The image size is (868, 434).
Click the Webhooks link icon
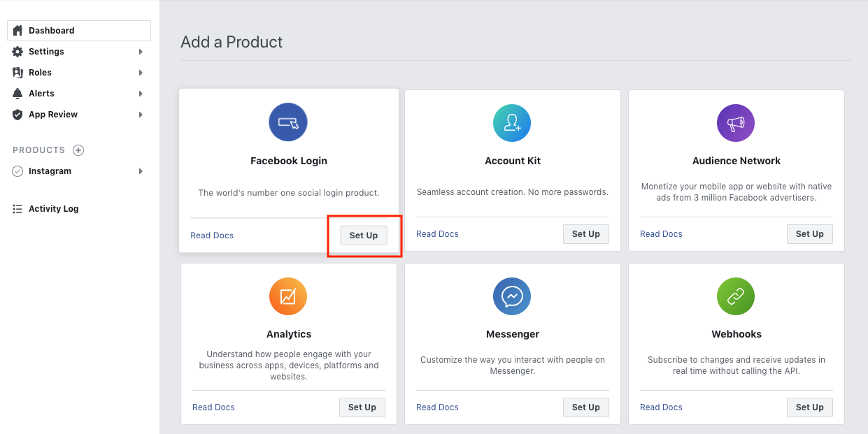pos(736,296)
